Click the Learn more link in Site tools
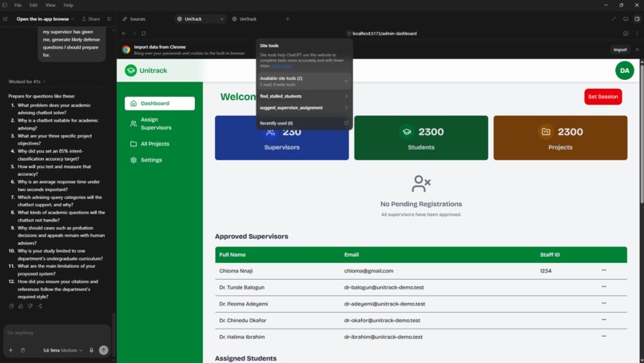644x363 pixels. pyautogui.click(x=281, y=66)
